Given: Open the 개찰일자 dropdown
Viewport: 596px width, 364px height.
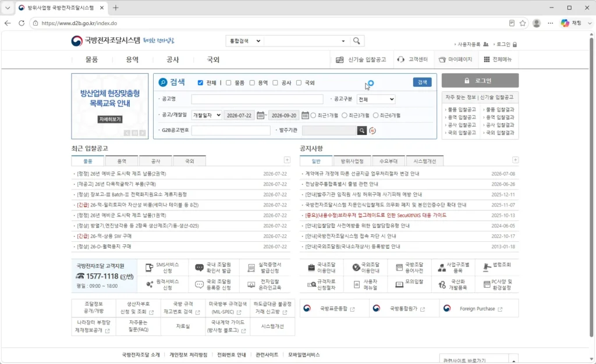Looking at the screenshot, I should click(x=207, y=115).
